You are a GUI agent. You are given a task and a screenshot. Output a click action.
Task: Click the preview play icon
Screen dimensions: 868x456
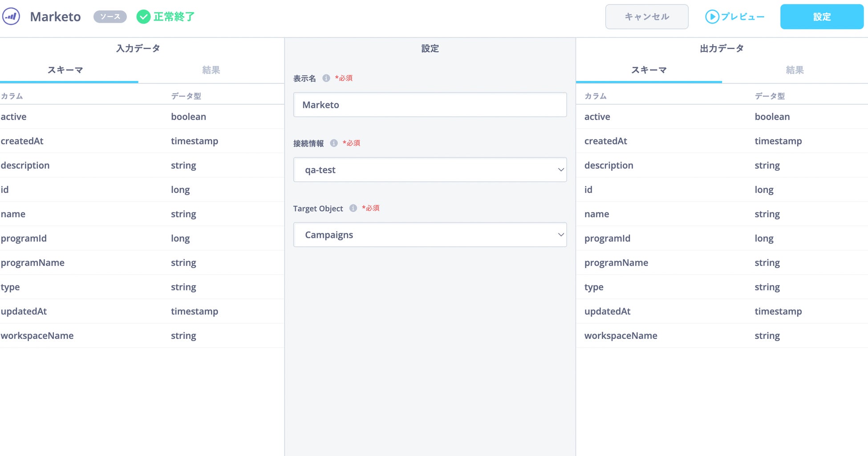tap(712, 17)
